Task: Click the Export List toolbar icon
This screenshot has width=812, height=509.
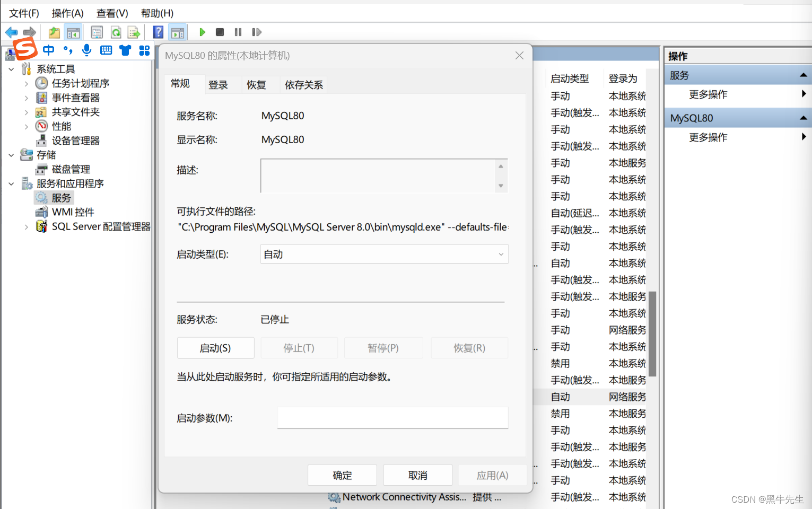Action: pyautogui.click(x=134, y=32)
